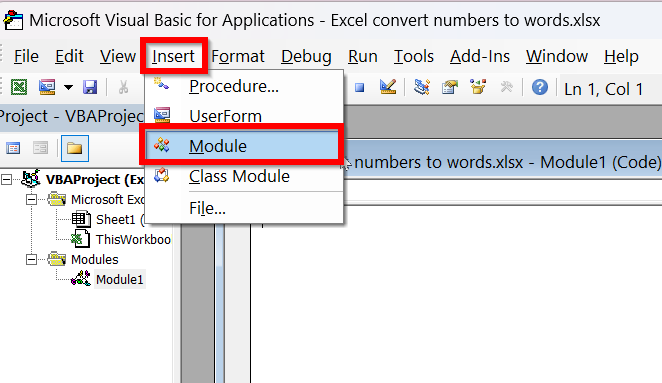Click the Class Module menu item icon
The height and width of the screenshot is (383, 662).
pyautogui.click(x=162, y=175)
